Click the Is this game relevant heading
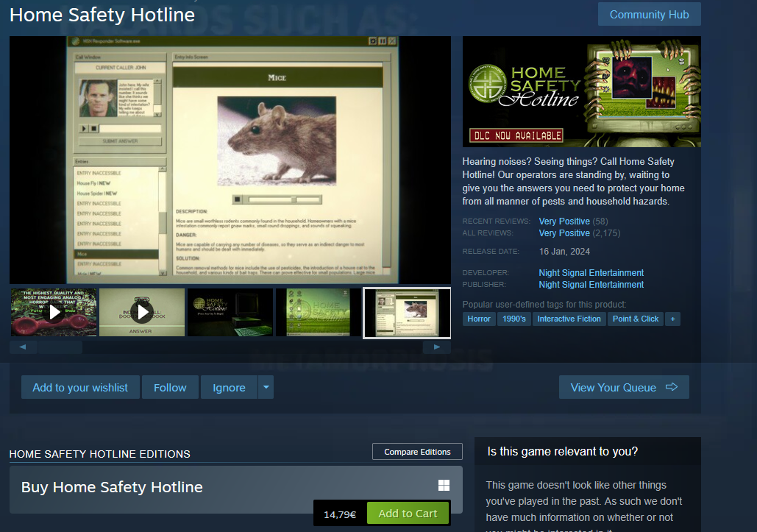This screenshot has width=757, height=532. (x=563, y=451)
